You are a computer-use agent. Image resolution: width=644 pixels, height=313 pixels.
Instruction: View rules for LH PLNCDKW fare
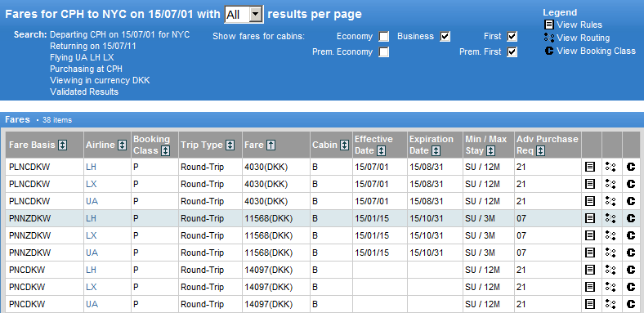(x=590, y=167)
